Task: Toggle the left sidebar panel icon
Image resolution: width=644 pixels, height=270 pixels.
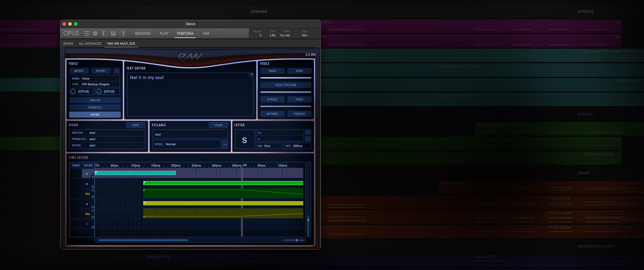Action: pos(105,34)
